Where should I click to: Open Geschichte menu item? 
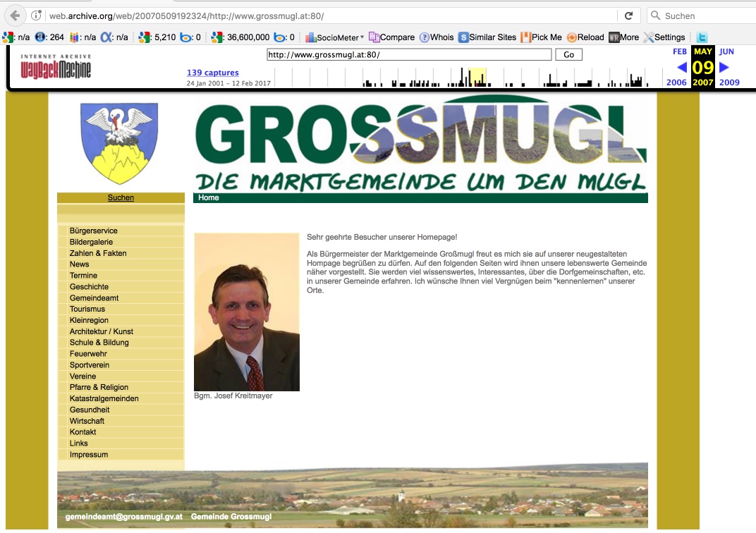point(89,286)
